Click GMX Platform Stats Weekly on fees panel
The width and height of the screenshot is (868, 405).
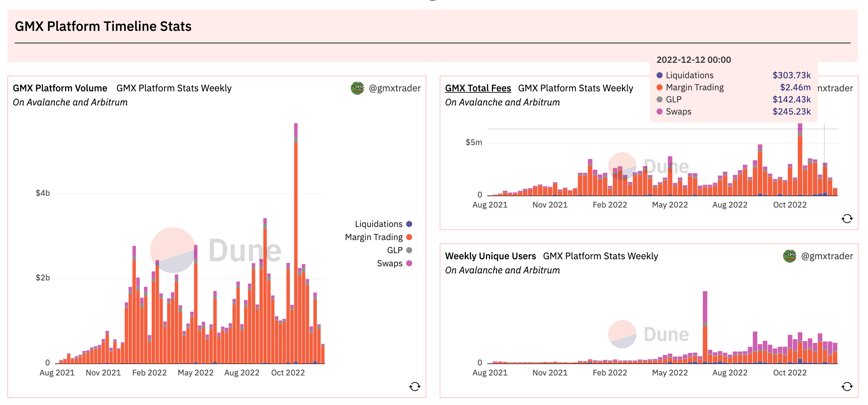pyautogui.click(x=576, y=88)
